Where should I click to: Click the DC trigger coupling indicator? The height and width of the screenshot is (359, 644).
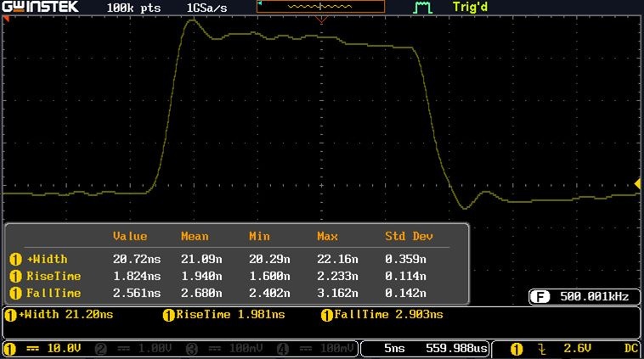pos(631,349)
